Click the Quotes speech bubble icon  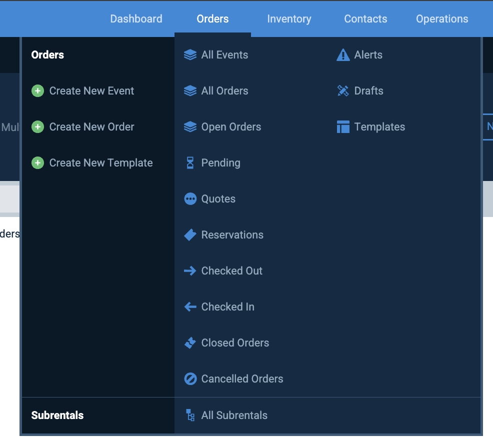(x=190, y=199)
